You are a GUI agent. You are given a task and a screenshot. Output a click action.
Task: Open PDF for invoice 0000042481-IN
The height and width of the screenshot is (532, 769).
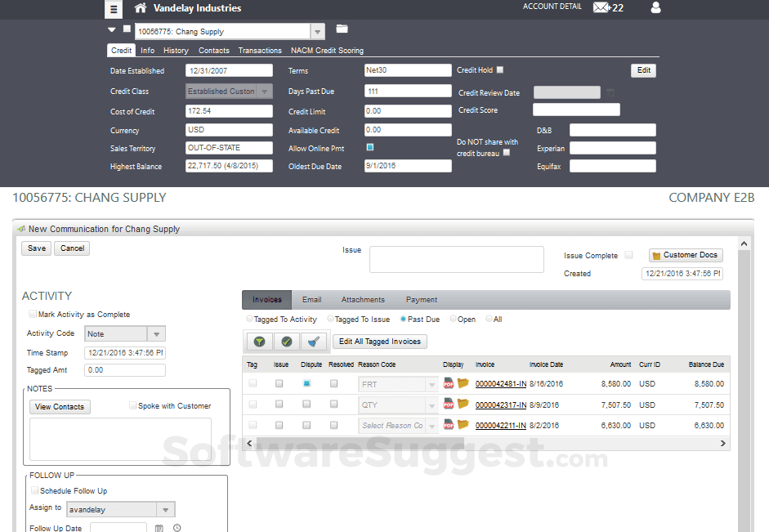tap(449, 383)
